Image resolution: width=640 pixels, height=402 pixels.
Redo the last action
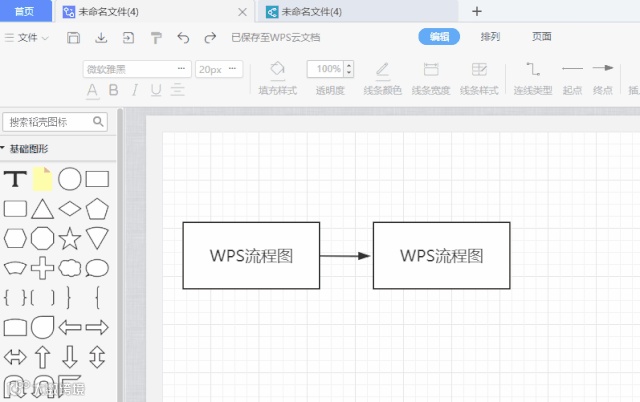(x=210, y=38)
